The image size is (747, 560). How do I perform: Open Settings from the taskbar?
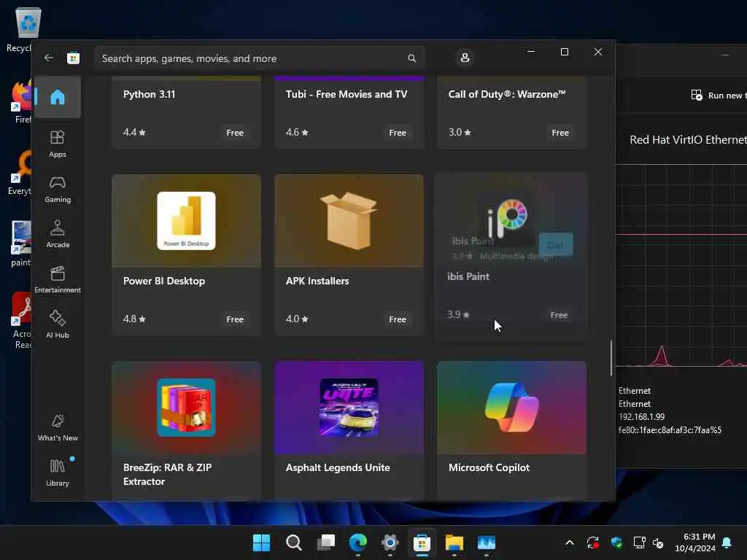[390, 542]
